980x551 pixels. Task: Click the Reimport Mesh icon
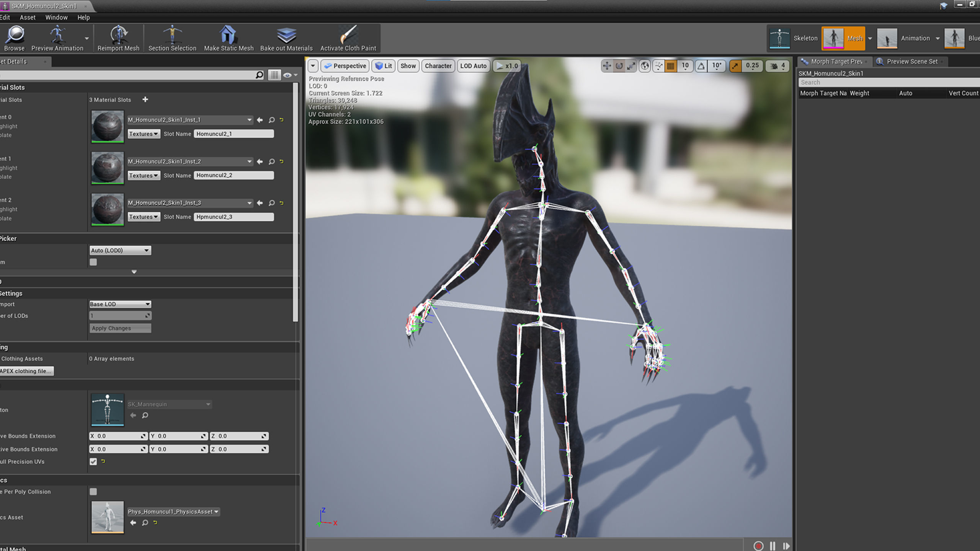click(x=119, y=34)
